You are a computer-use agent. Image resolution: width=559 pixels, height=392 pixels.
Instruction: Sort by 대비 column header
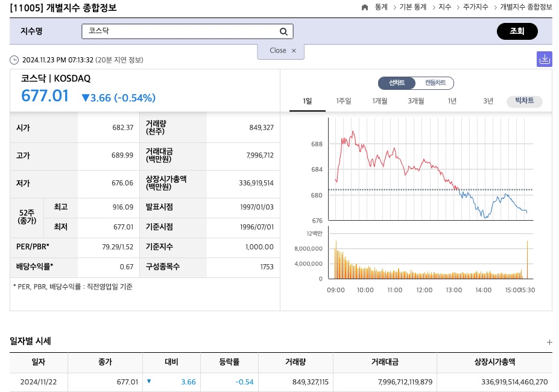coord(171,362)
